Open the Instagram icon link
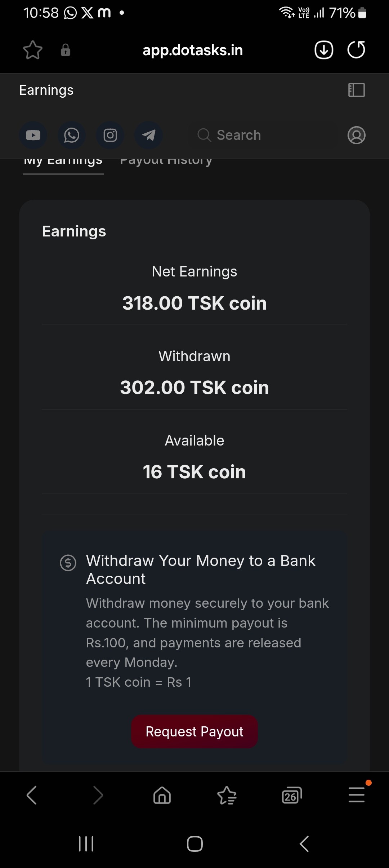Viewport: 389px width, 868px height. (110, 135)
